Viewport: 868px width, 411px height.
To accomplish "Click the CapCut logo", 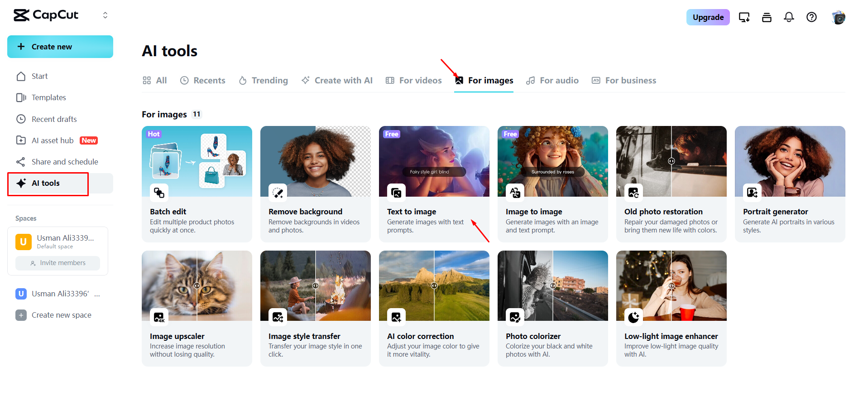I will 45,15.
